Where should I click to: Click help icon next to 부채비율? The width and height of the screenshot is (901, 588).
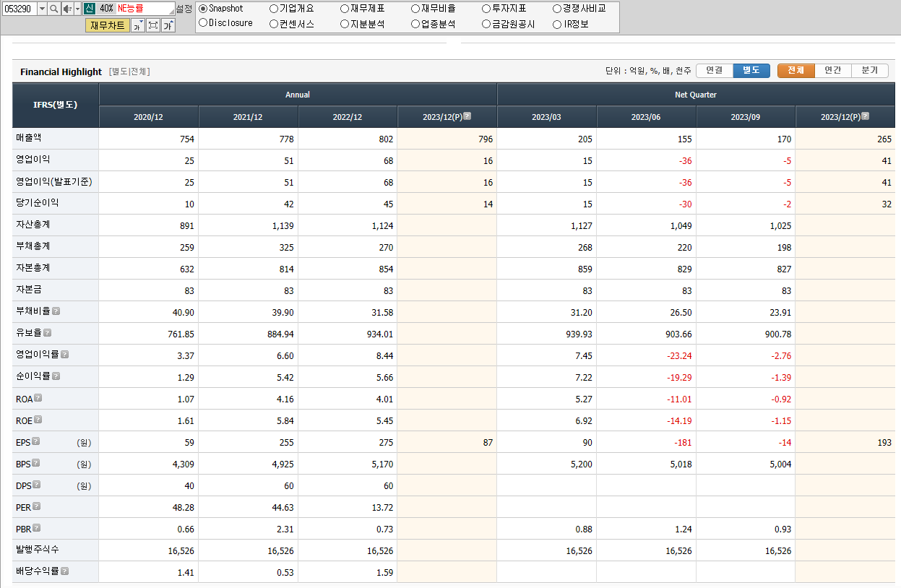pyautogui.click(x=56, y=311)
